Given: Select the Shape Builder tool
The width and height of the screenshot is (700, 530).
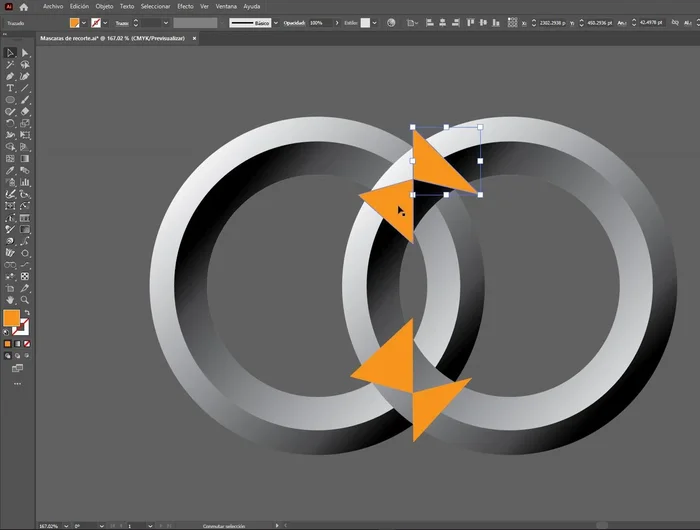Looking at the screenshot, I should 10,146.
